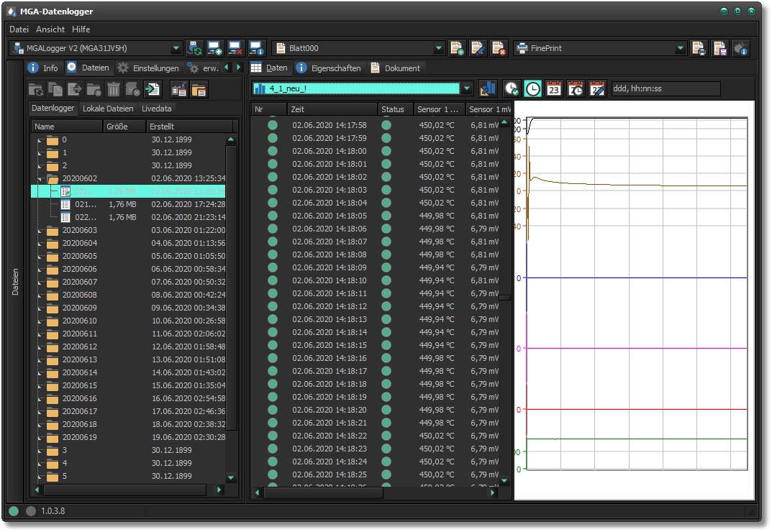The width and height of the screenshot is (772, 532).
Task: Click the format storage icon
Action: (132, 90)
